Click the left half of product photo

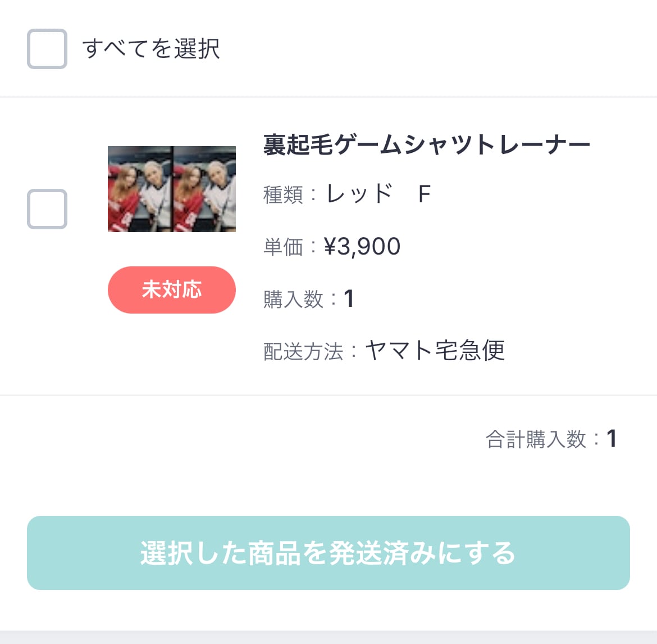tap(140, 189)
